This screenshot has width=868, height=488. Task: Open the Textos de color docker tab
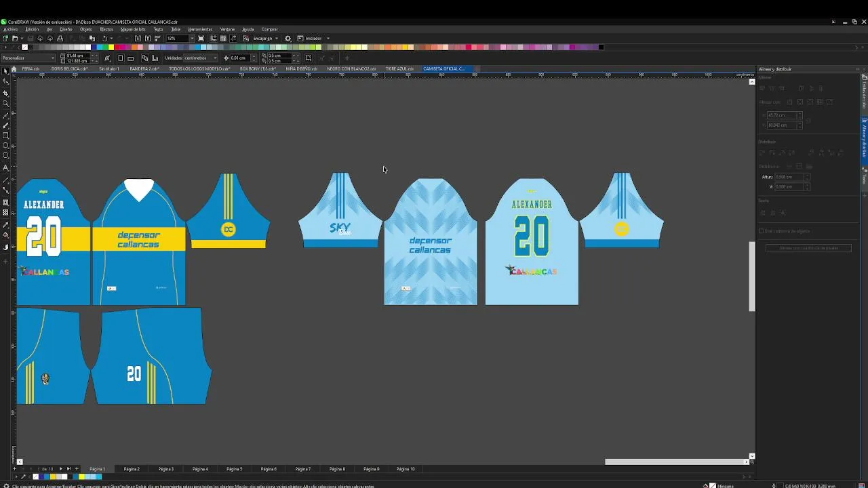tap(865, 91)
